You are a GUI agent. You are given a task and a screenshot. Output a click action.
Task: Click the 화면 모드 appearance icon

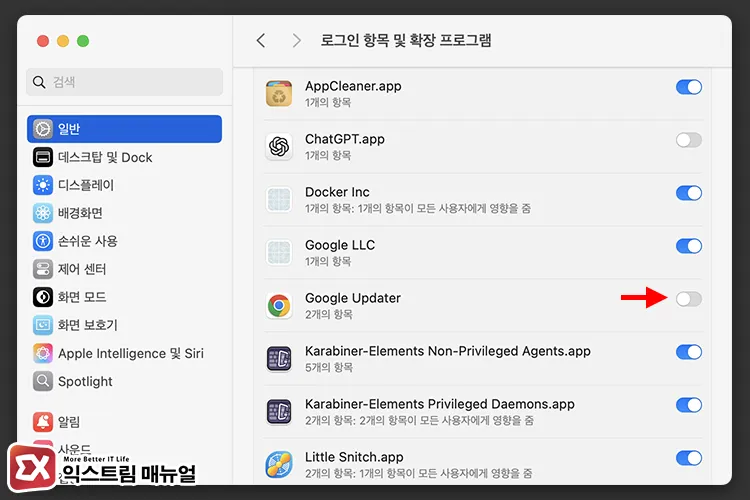(x=43, y=297)
